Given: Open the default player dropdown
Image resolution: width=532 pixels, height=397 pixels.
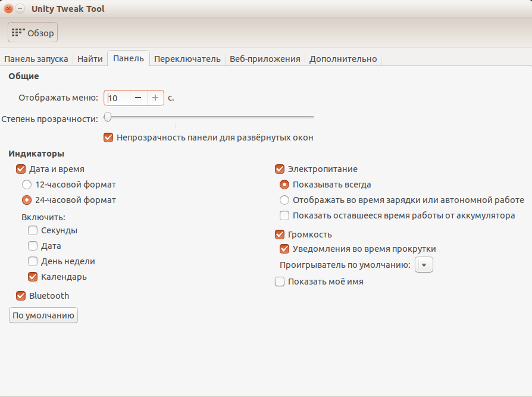Looking at the screenshot, I should (x=424, y=265).
